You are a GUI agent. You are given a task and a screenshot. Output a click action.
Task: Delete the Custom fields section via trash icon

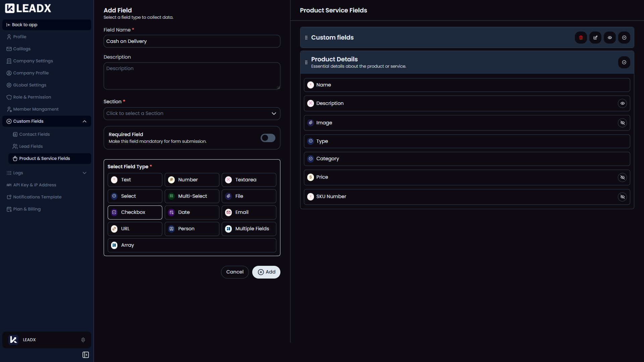tap(581, 38)
